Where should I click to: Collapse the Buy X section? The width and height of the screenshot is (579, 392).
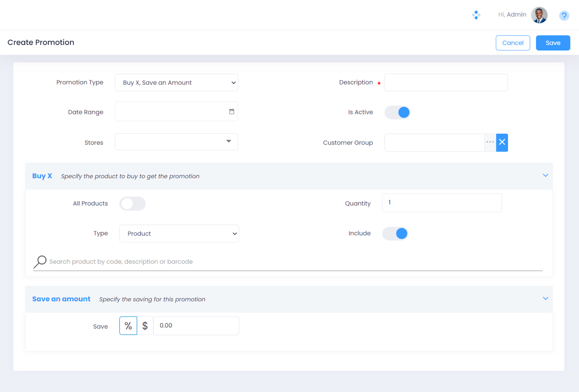click(x=545, y=176)
